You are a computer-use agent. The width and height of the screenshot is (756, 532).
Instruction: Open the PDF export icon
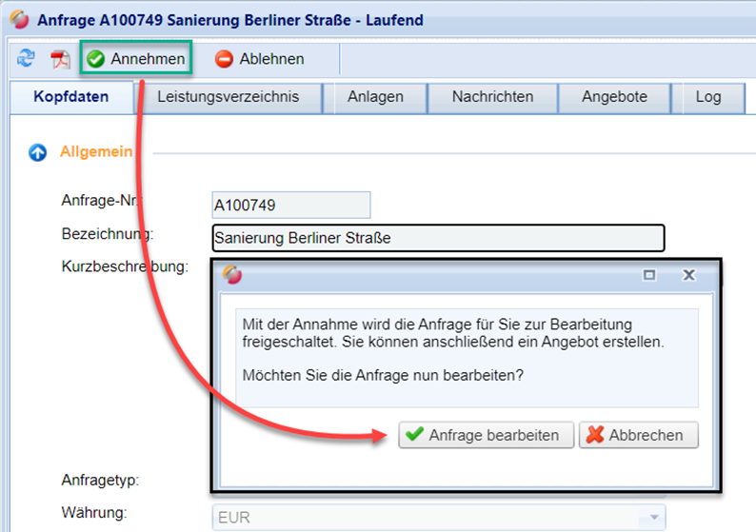tap(61, 59)
